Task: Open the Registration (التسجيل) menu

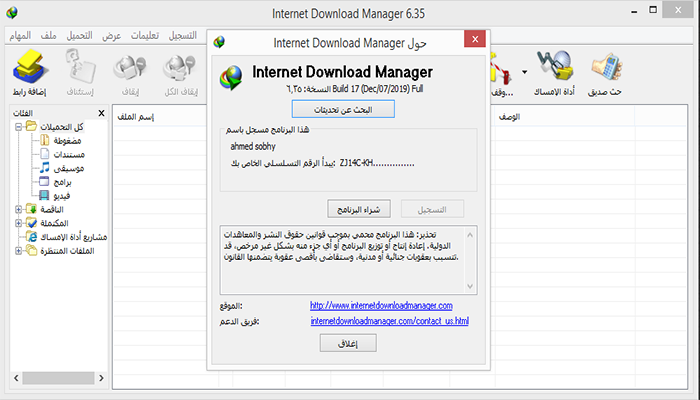Action: click(x=183, y=36)
